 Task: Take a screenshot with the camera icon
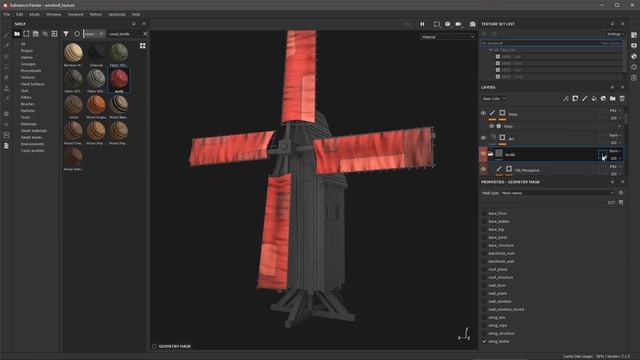(x=472, y=24)
